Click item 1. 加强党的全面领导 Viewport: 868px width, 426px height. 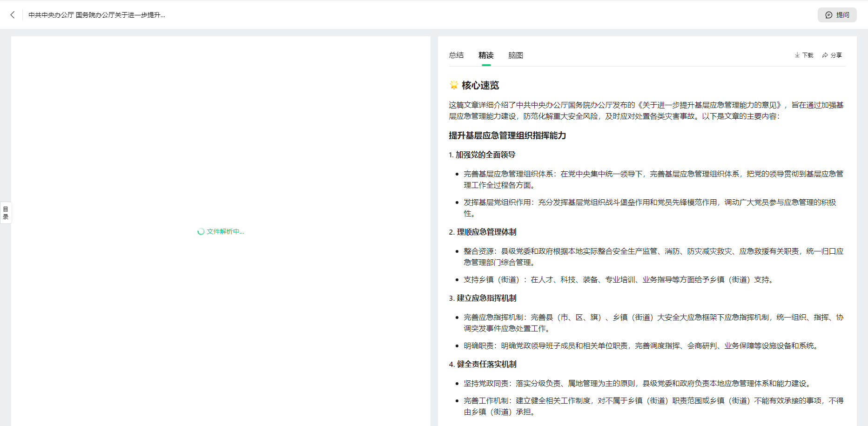tap(482, 155)
